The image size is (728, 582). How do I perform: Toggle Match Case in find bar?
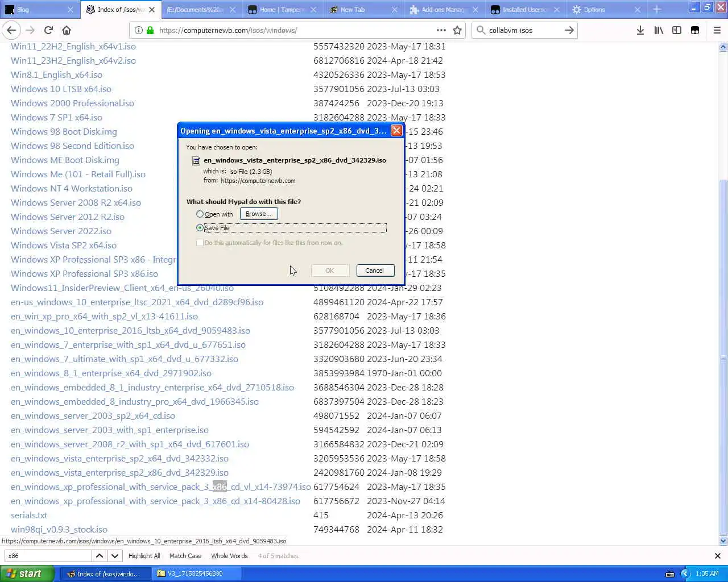click(x=185, y=556)
